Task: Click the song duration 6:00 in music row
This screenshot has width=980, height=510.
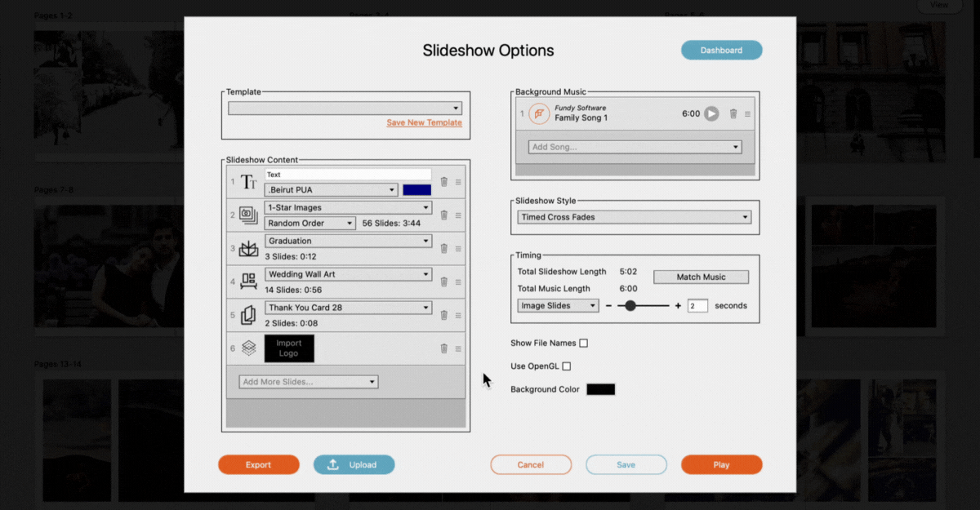Action: 691,114
